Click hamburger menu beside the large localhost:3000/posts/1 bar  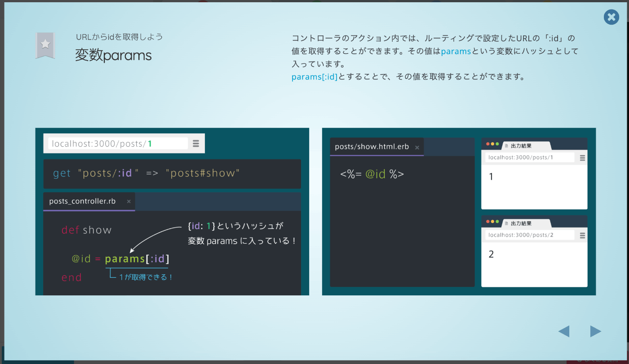[196, 144]
